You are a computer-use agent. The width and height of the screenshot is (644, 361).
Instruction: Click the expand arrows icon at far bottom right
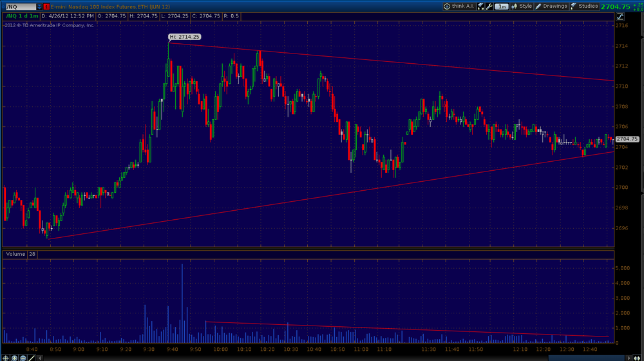[x=637, y=358]
